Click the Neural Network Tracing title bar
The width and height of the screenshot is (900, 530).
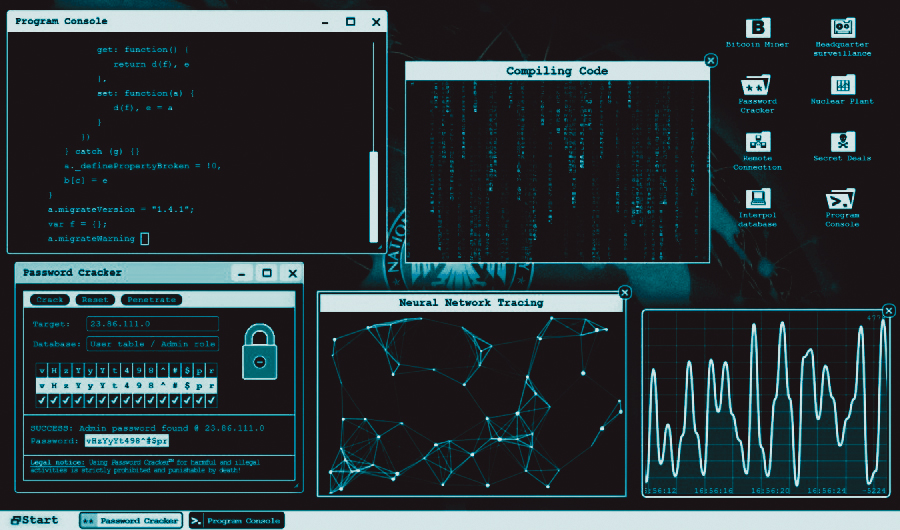click(471, 303)
